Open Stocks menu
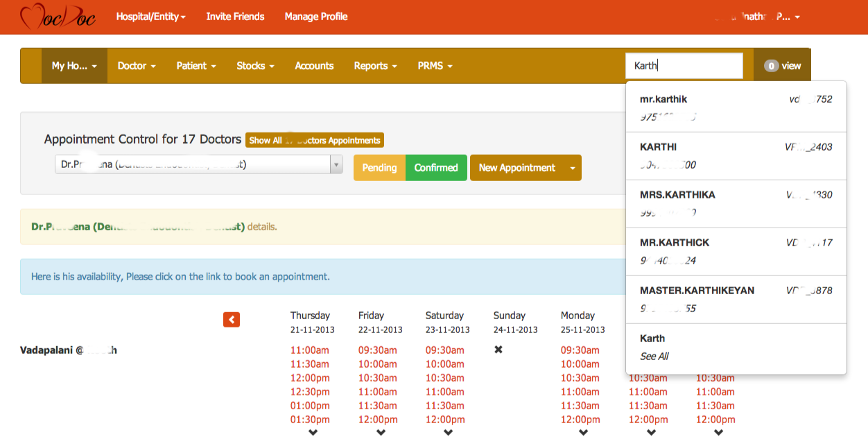 (255, 66)
